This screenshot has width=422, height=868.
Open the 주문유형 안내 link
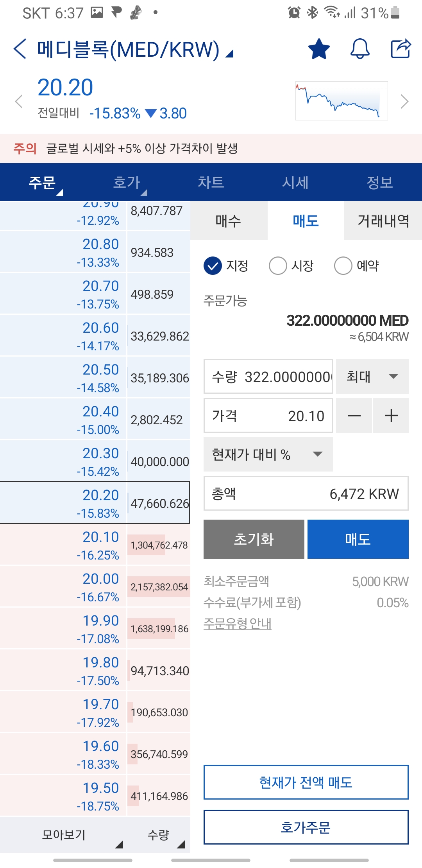click(238, 623)
